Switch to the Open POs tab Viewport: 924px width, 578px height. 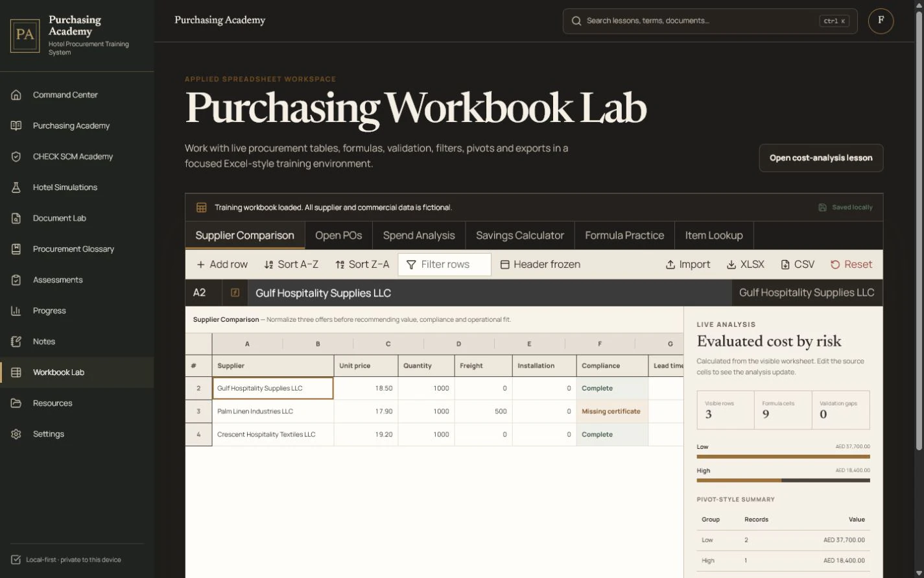(338, 235)
